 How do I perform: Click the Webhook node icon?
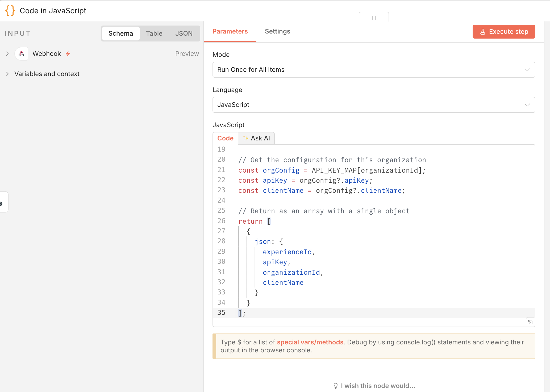(22, 54)
